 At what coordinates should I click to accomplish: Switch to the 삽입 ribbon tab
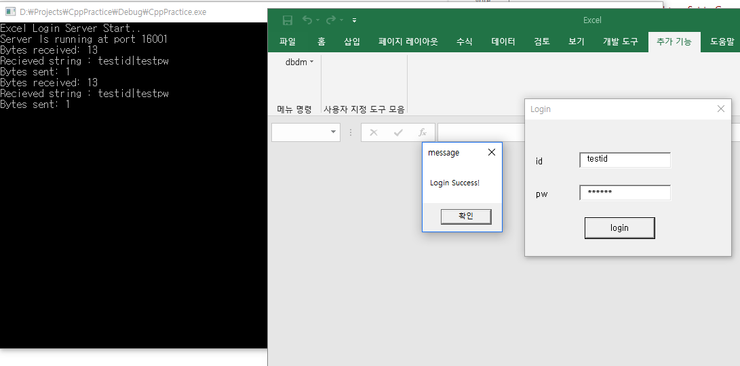pyautogui.click(x=352, y=42)
